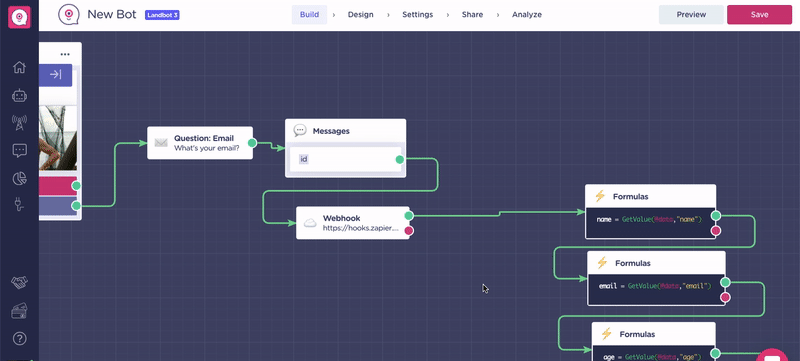Open the three-dots menu on start block
800x361 pixels.
[x=65, y=54]
